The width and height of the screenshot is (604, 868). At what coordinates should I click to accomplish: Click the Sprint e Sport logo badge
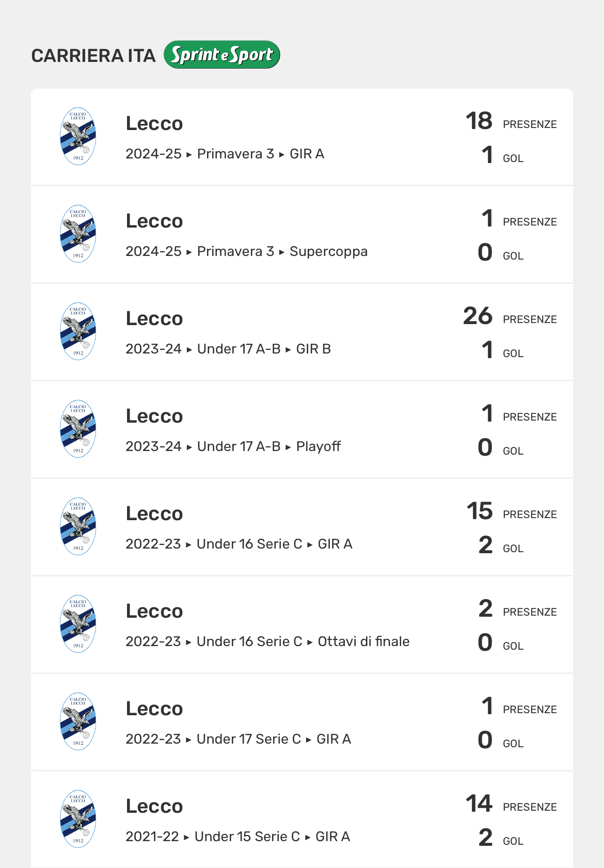point(222,55)
